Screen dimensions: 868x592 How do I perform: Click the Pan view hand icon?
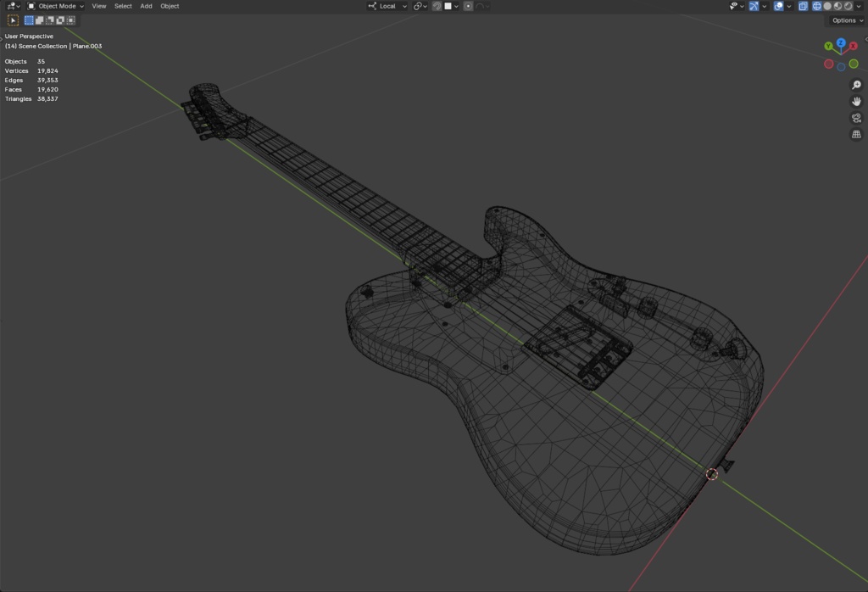pos(856,101)
